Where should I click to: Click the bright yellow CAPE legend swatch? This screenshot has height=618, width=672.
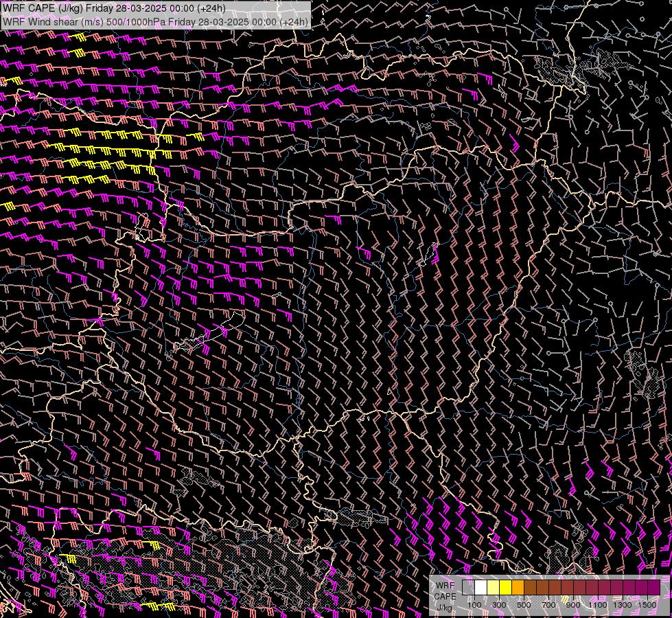click(x=506, y=587)
